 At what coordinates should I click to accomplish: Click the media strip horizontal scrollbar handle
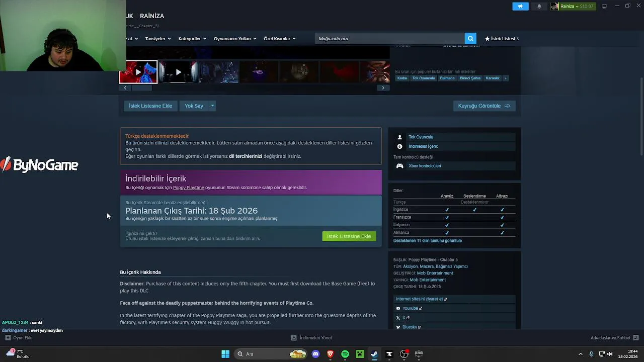[141, 88]
